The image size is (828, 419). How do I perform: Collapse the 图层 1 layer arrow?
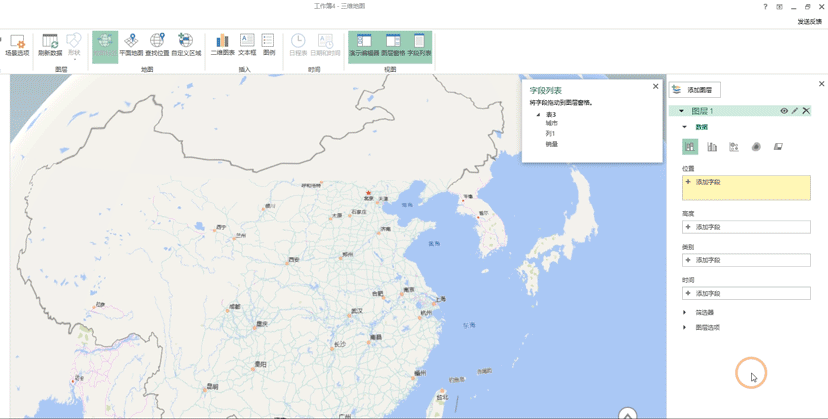[x=681, y=111]
